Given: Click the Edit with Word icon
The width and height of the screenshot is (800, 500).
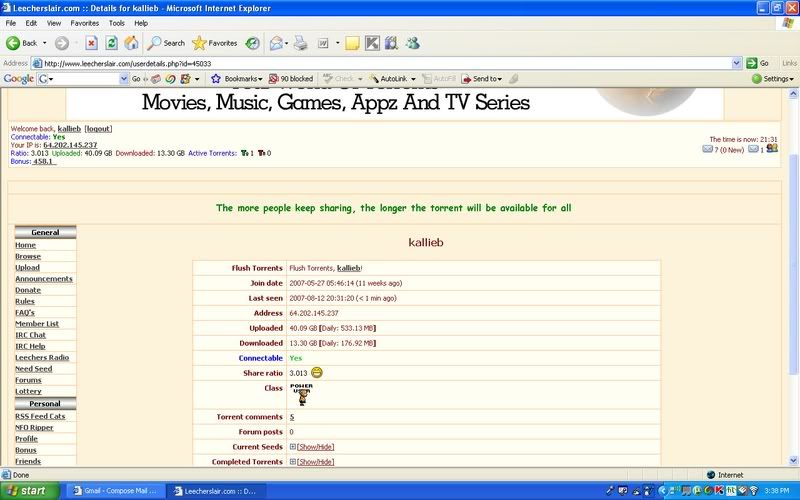Looking at the screenshot, I should click(x=323, y=43).
